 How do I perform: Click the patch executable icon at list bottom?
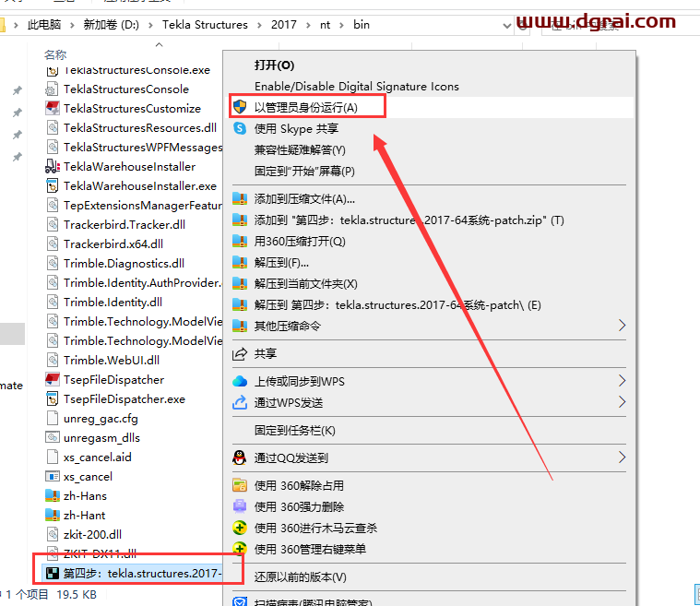click(53, 574)
